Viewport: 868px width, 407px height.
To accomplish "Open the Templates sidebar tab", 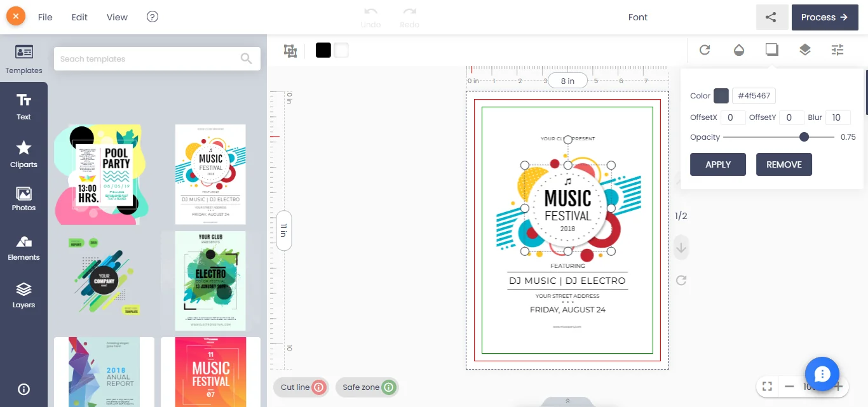I will click(x=24, y=59).
